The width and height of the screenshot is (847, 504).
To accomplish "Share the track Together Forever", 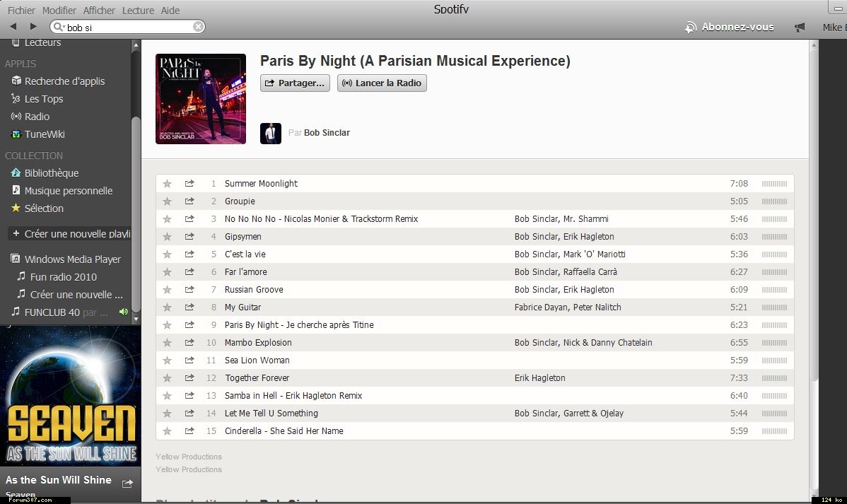I will point(189,378).
